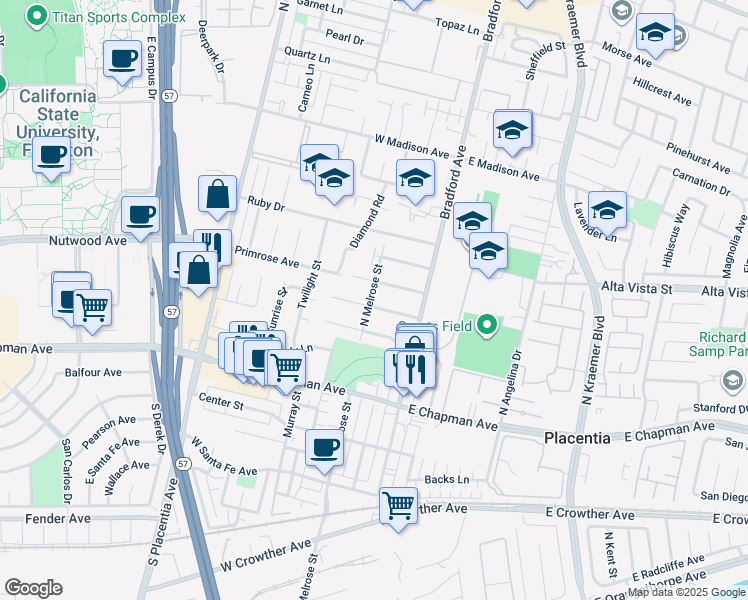This screenshot has width=748, height=600.
Task: Select the Quartz Ln street label
Action: coord(307,55)
